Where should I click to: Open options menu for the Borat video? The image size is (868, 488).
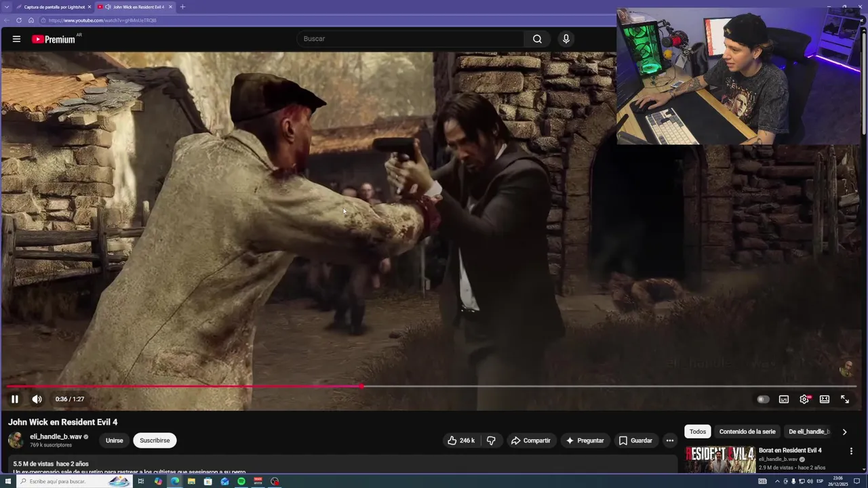click(x=851, y=451)
